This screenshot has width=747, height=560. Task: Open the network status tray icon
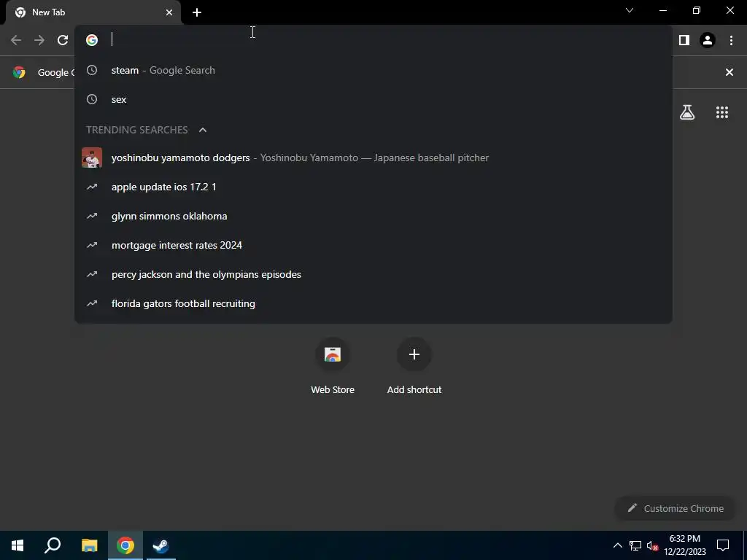tap(635, 545)
